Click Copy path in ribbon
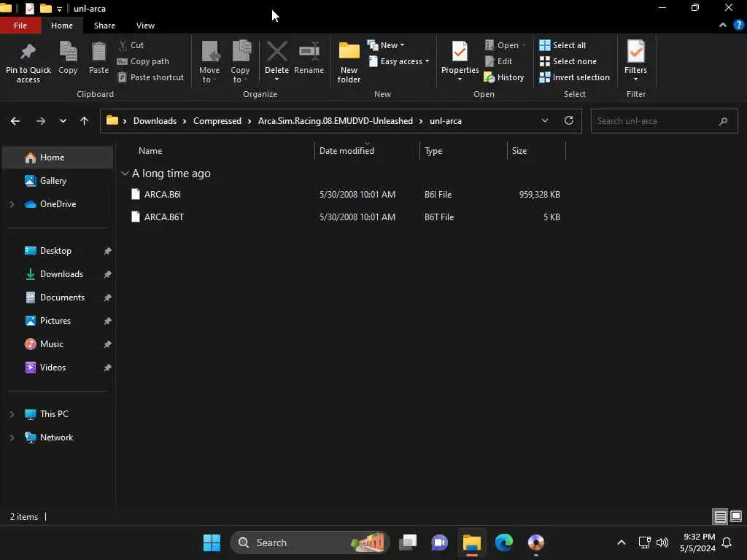 click(144, 61)
